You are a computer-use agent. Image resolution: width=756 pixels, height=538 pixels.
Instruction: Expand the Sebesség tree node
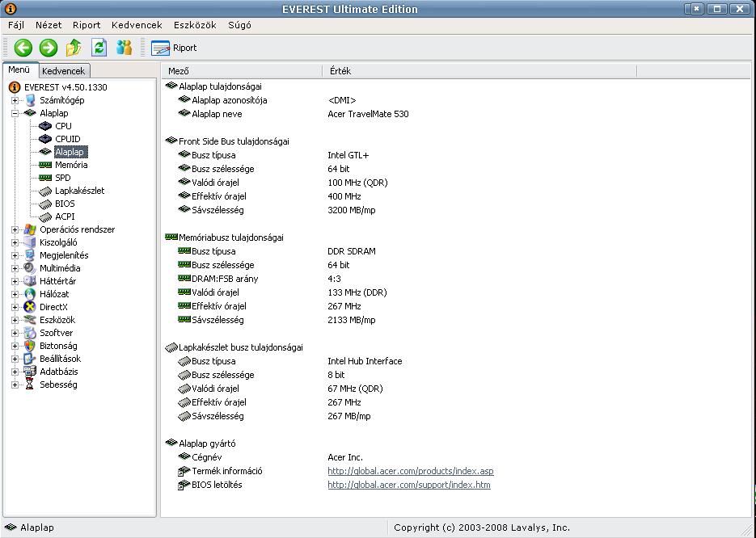(15, 385)
